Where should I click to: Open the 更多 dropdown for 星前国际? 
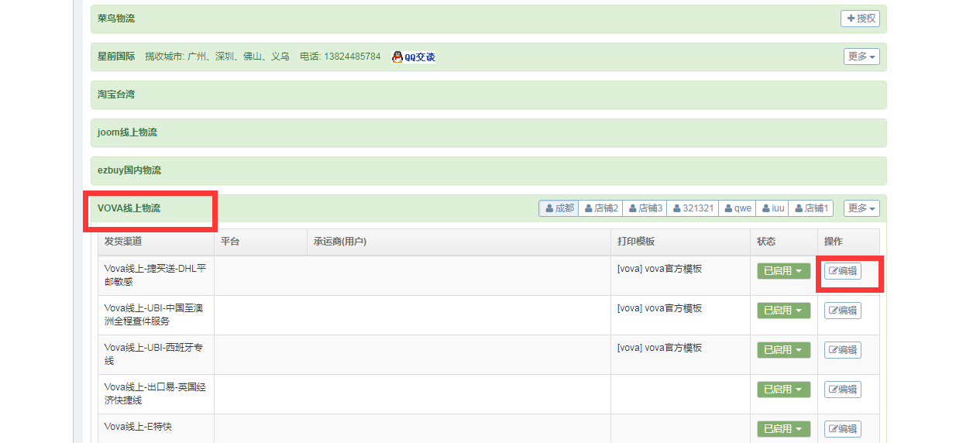coord(861,57)
